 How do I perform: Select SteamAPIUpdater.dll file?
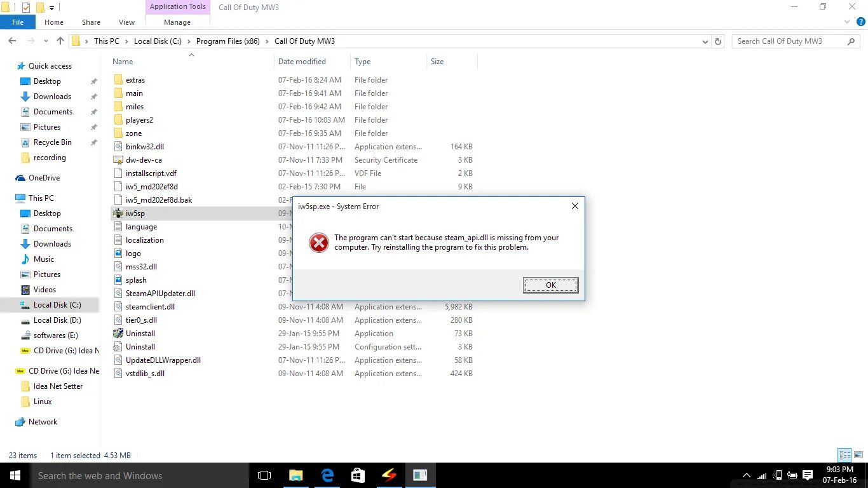pyautogui.click(x=160, y=294)
